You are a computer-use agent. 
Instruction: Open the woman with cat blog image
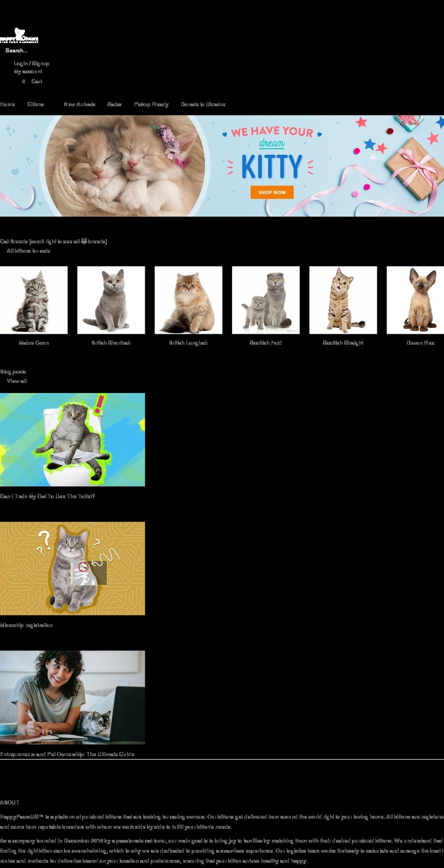click(72, 697)
